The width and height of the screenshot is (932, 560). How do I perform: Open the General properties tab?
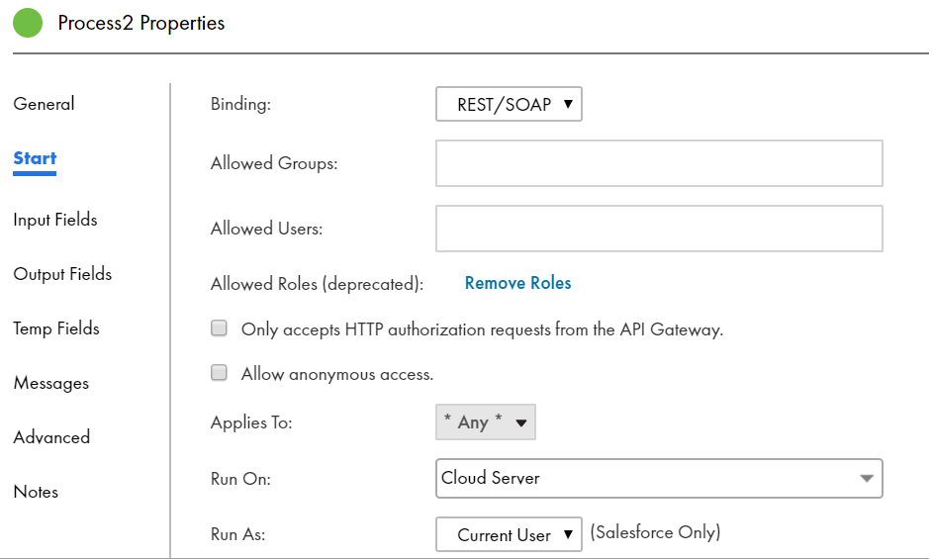44,104
